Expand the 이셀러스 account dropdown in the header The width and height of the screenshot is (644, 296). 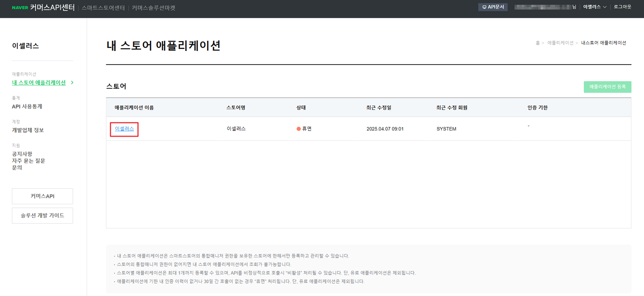coord(595,7)
